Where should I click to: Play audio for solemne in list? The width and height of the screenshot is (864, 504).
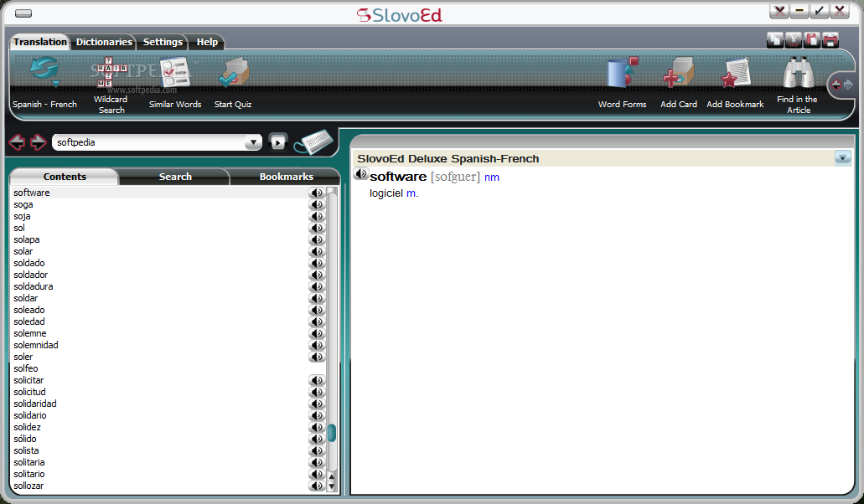click(x=317, y=333)
